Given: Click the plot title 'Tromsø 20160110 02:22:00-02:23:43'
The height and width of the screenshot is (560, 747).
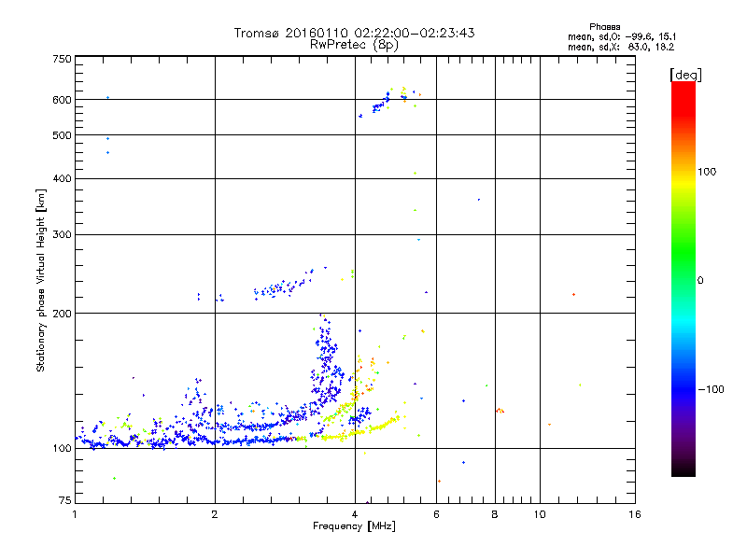Looking at the screenshot, I should tap(354, 33).
